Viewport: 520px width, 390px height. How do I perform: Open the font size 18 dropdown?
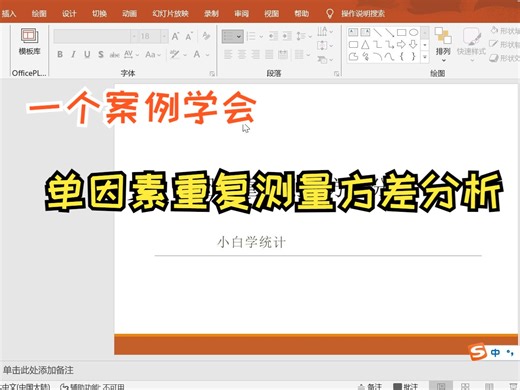pyautogui.click(x=164, y=36)
